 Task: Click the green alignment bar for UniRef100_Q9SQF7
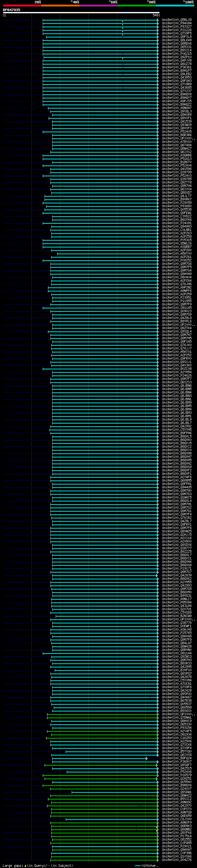pyautogui.click(x=100, y=765)
